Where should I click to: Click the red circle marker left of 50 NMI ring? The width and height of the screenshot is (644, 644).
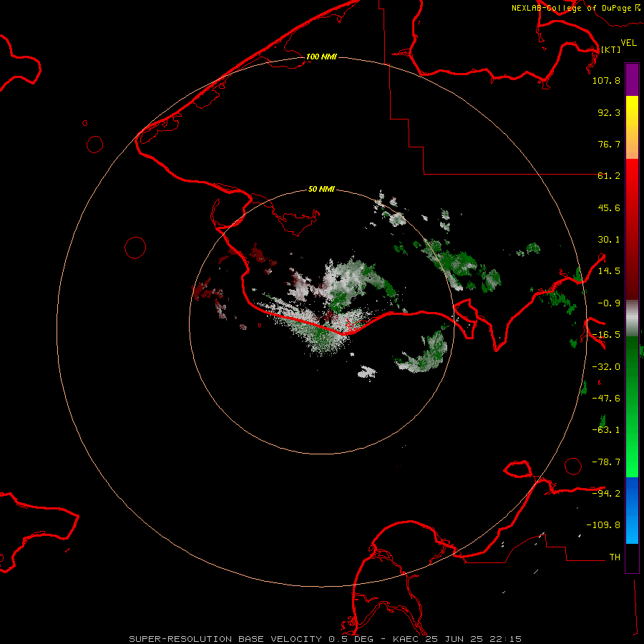135,248
